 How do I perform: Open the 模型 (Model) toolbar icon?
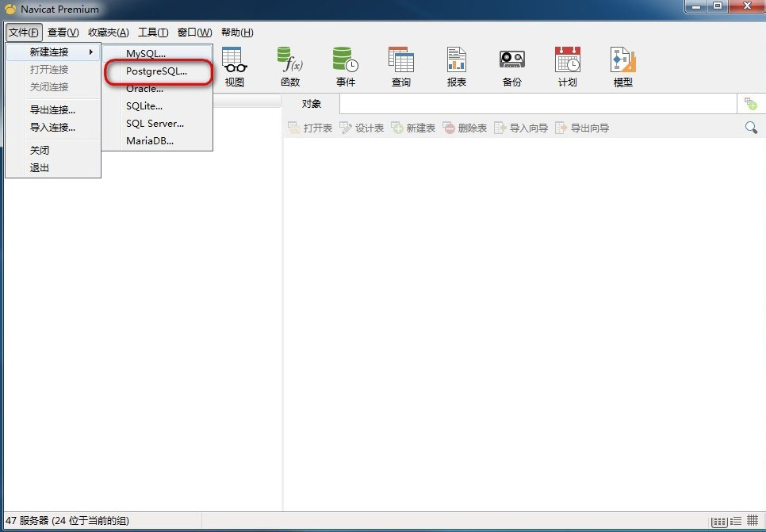622,67
